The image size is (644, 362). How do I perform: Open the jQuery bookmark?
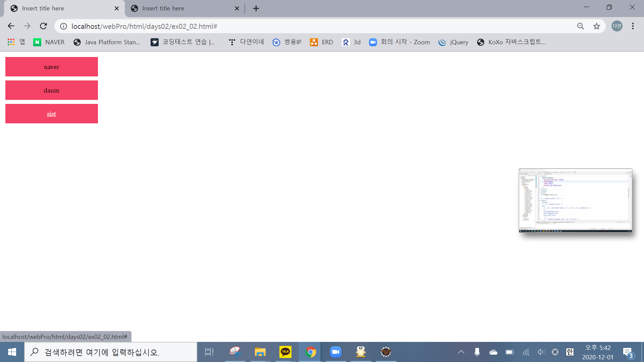click(x=453, y=42)
